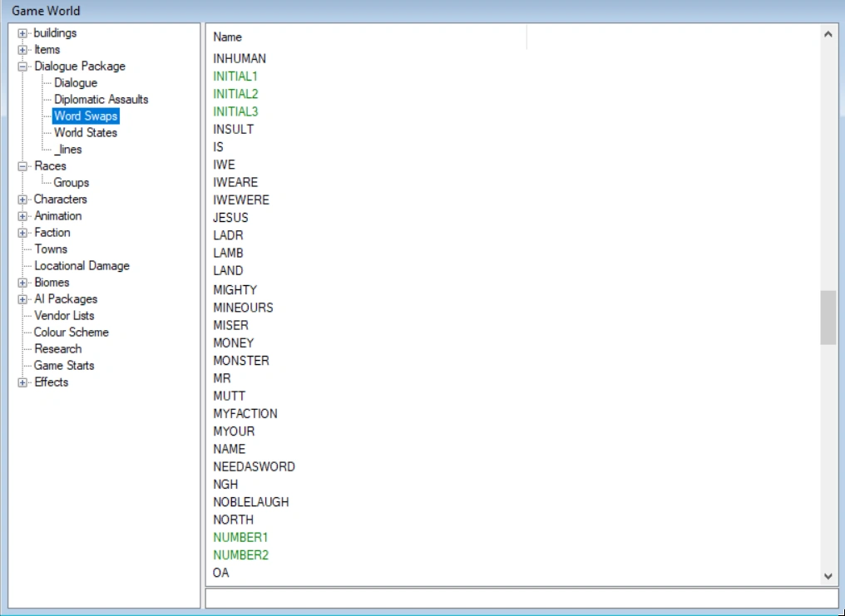Open the Towns tree item

tap(51, 249)
